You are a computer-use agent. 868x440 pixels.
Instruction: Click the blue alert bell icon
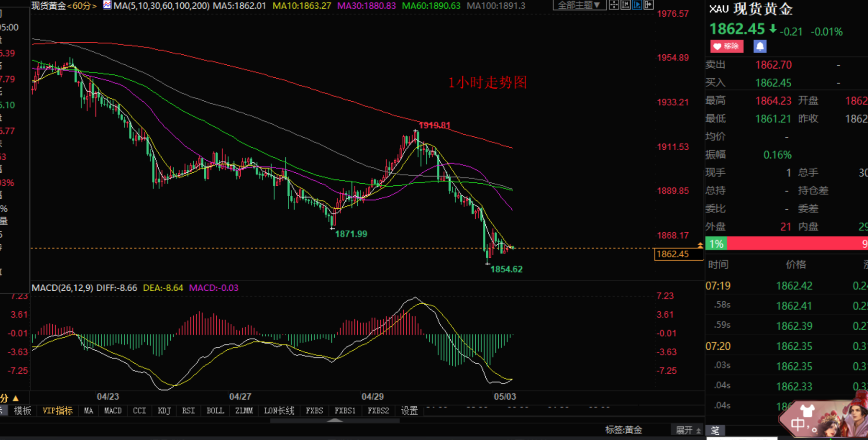click(x=760, y=47)
